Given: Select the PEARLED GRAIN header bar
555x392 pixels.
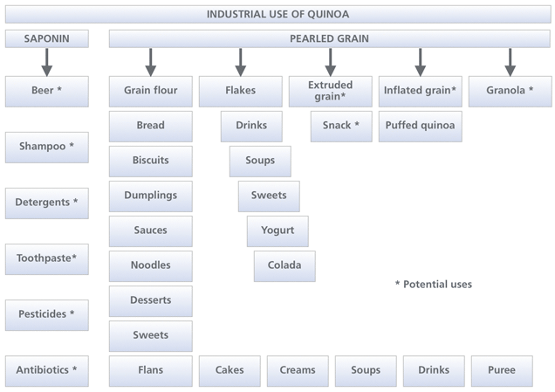Looking at the screenshot, I should (330, 38).
